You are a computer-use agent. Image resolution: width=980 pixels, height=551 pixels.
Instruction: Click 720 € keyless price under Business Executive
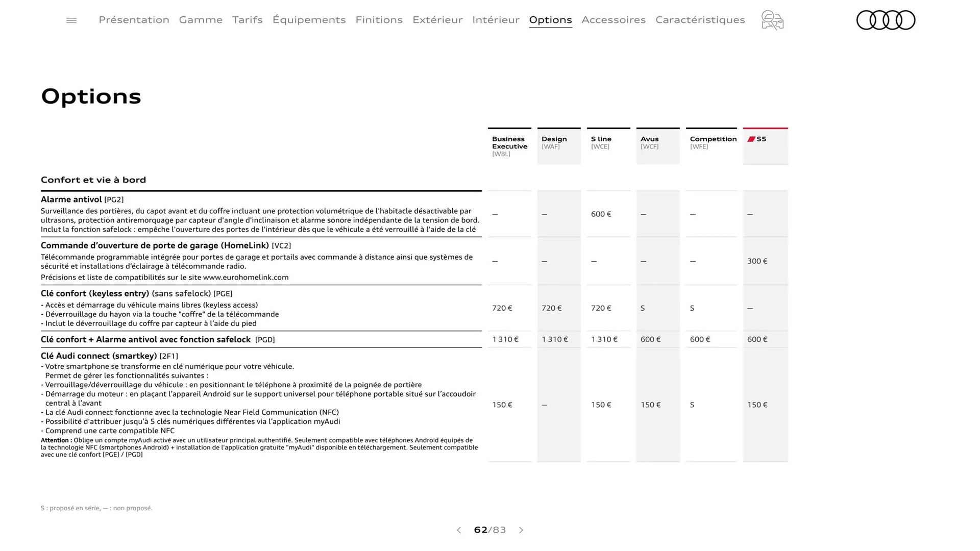coord(502,308)
